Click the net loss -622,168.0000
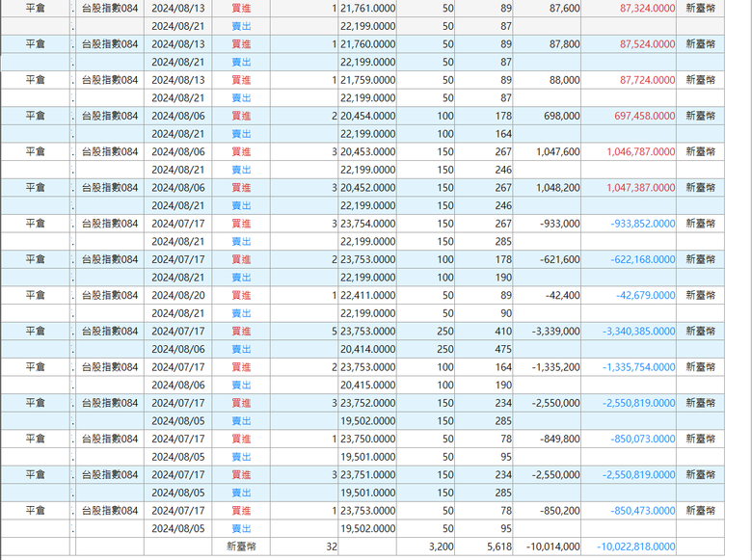 click(x=643, y=260)
